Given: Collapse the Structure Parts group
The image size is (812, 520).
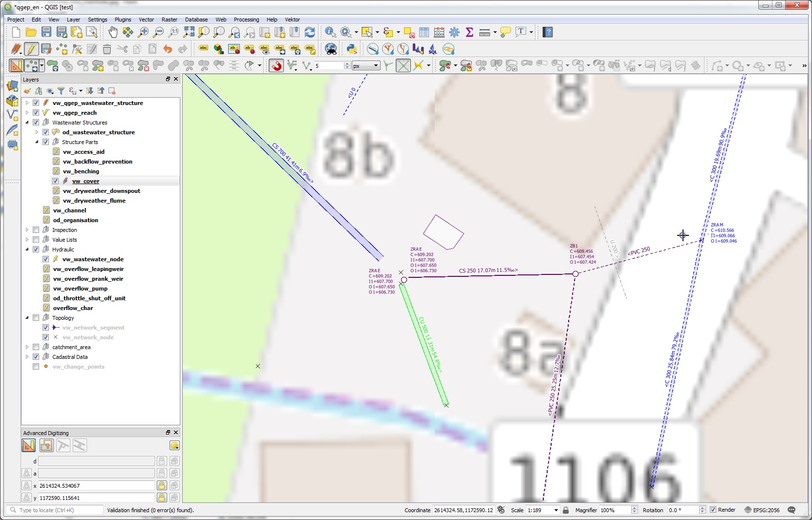Looking at the screenshot, I should tap(37, 142).
